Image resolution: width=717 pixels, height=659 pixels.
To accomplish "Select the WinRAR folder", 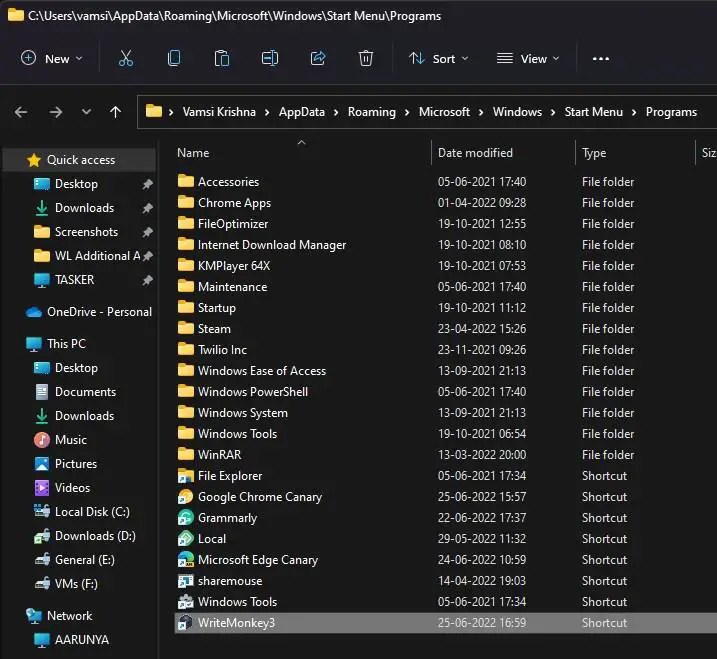I will pyautogui.click(x=219, y=455).
